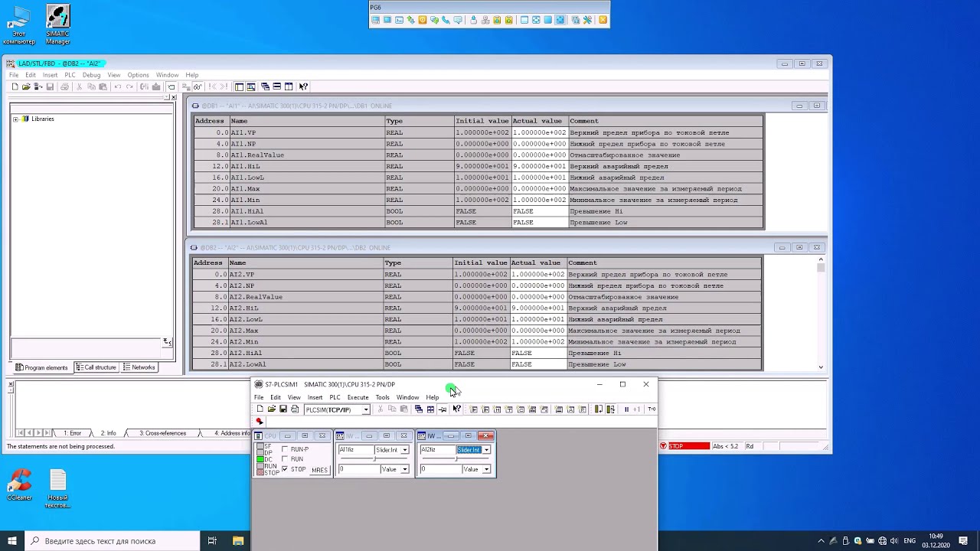Click the AI1fiz address input field
Image resolution: width=980 pixels, height=551 pixels.
355,450
